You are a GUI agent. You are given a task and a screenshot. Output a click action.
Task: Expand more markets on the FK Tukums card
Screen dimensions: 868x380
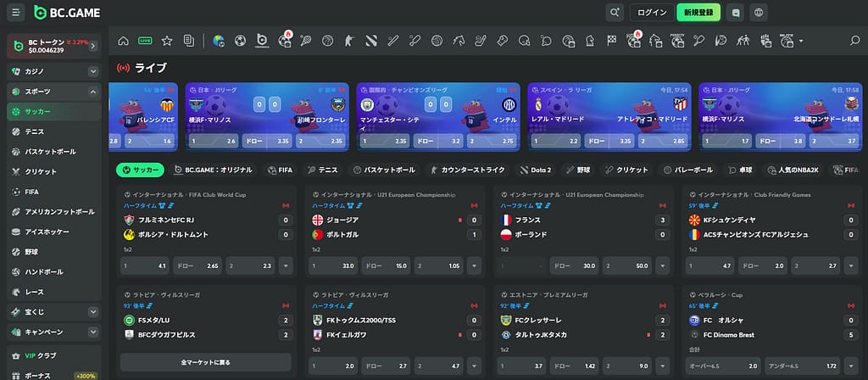click(474, 366)
